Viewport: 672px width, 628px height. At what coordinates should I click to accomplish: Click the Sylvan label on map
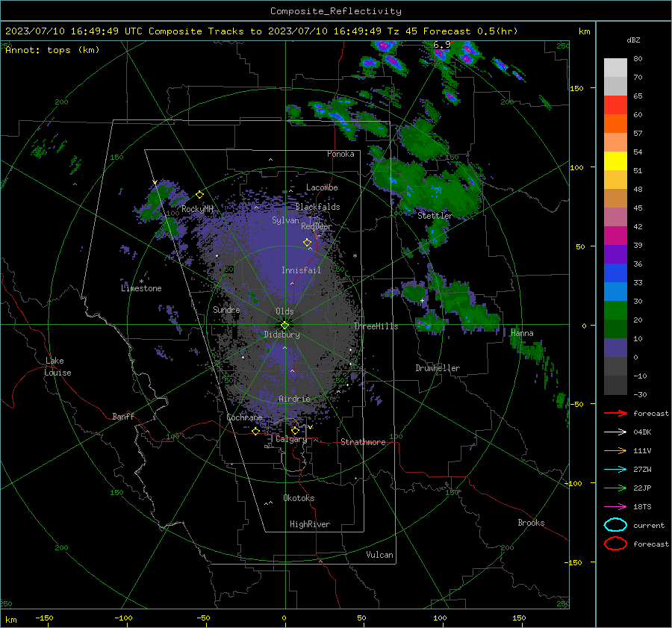[285, 220]
